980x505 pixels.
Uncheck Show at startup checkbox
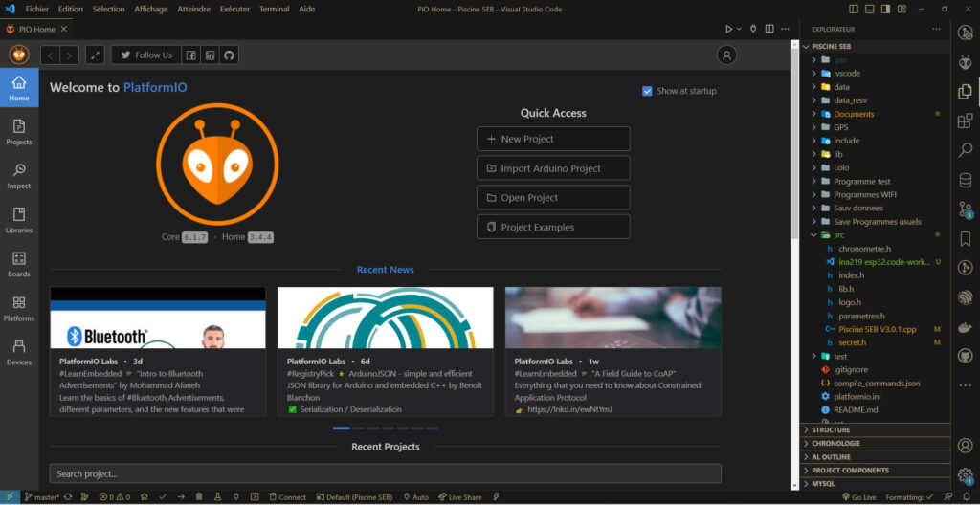[x=647, y=91]
